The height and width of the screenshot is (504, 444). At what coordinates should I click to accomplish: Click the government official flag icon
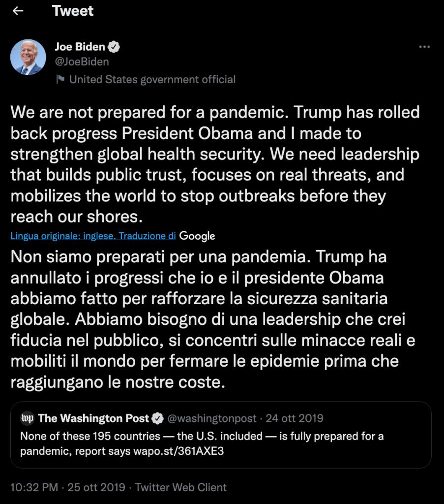point(60,79)
